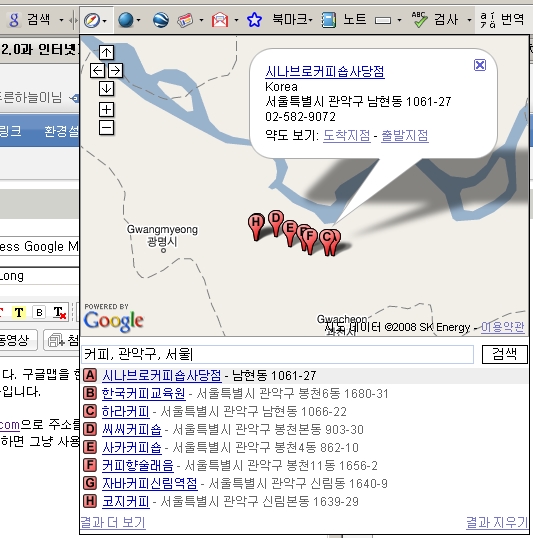Pan the map down with the arrow
Image resolution: width=533 pixels, height=538 pixels.
[106, 89]
